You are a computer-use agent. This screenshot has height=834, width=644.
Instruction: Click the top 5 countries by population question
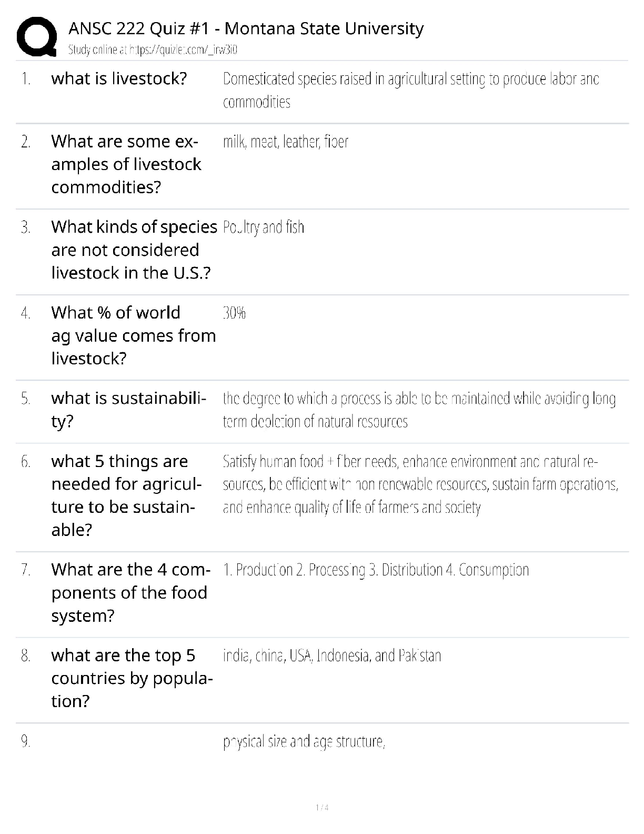tap(132, 678)
